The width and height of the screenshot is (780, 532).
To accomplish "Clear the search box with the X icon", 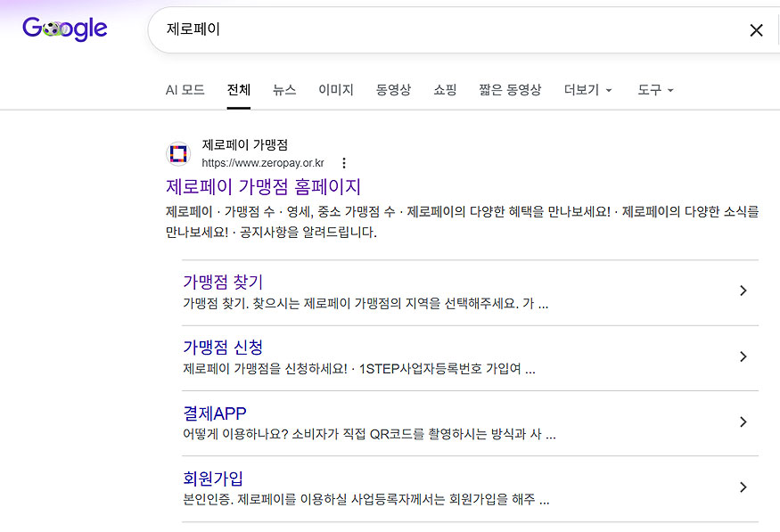I will click(x=756, y=30).
